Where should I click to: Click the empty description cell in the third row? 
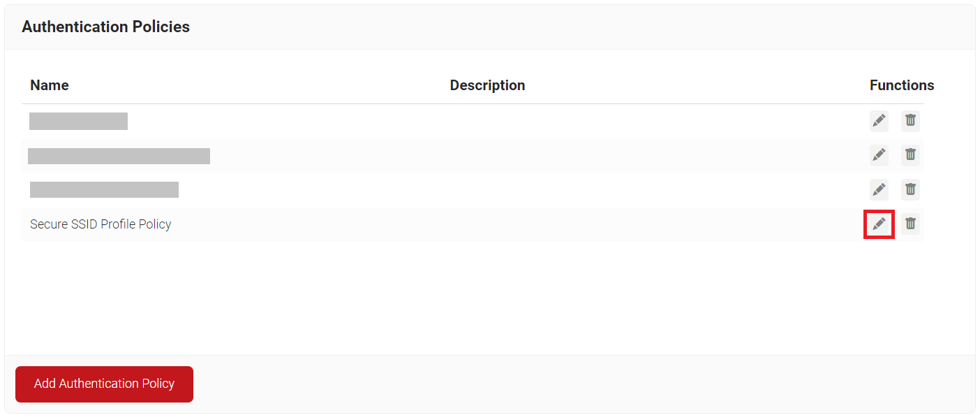point(487,189)
